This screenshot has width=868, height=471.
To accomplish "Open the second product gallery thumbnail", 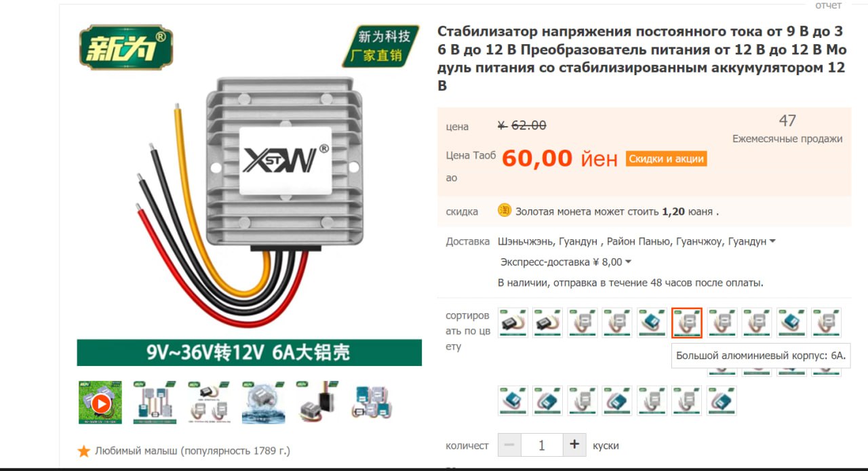I will coord(155,403).
